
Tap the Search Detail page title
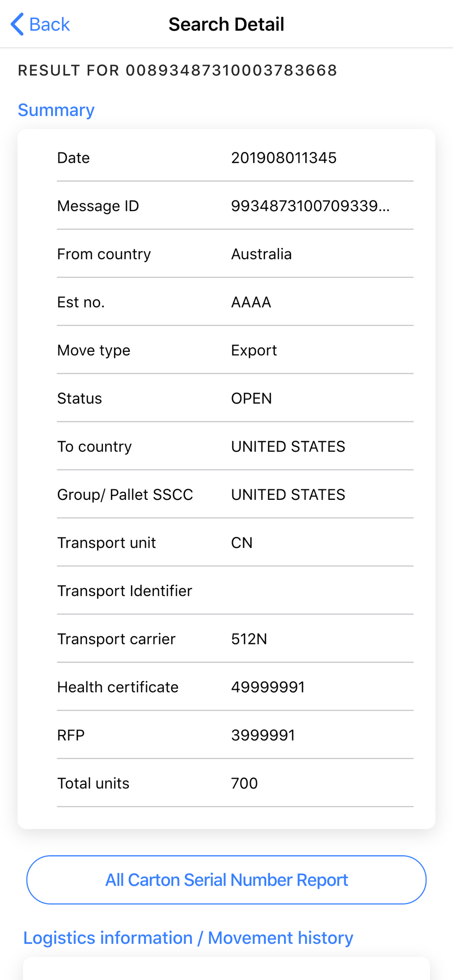click(x=226, y=24)
